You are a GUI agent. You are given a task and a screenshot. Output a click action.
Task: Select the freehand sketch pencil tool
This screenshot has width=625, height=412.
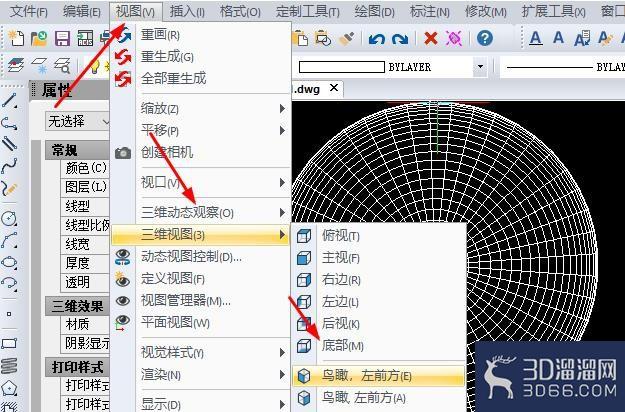tap(10, 188)
